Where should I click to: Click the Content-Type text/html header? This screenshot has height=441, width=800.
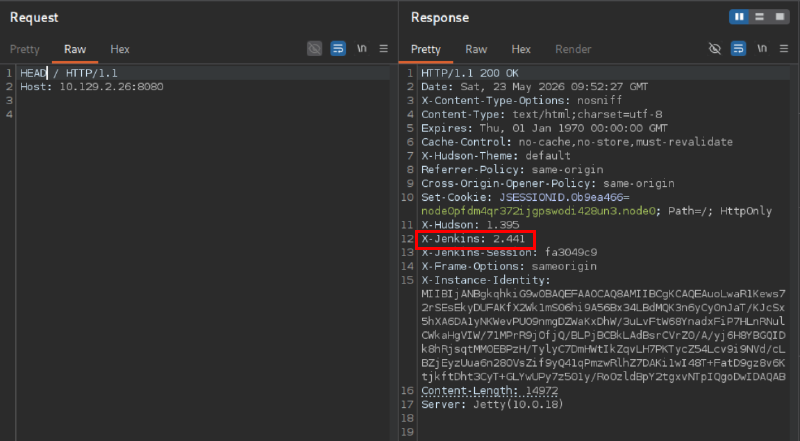(541, 114)
